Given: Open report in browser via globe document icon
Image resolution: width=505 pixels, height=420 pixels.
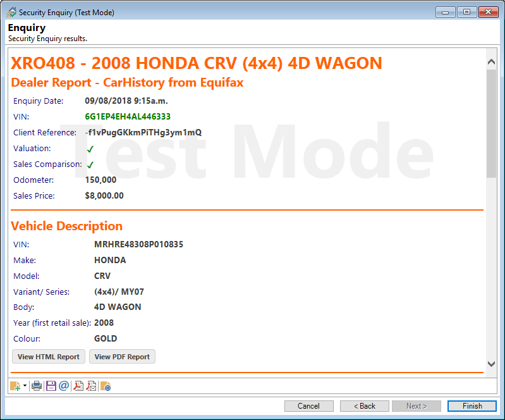Looking at the screenshot, I should coord(106,386).
